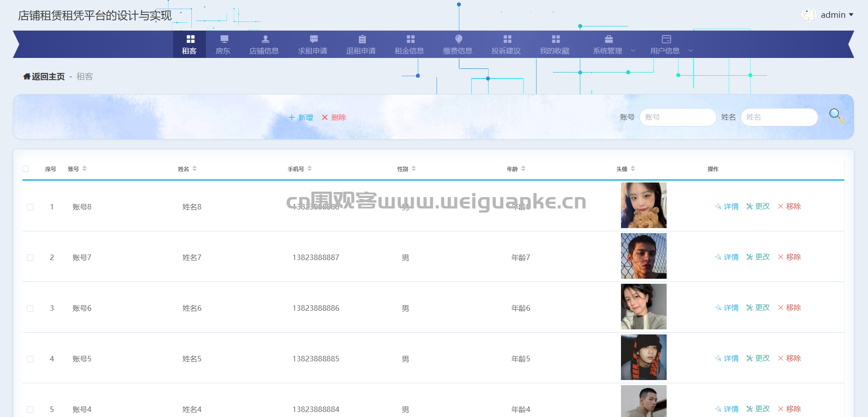Open the 租客 nav tab
Viewport: 868px width, 417px height.
(x=189, y=44)
